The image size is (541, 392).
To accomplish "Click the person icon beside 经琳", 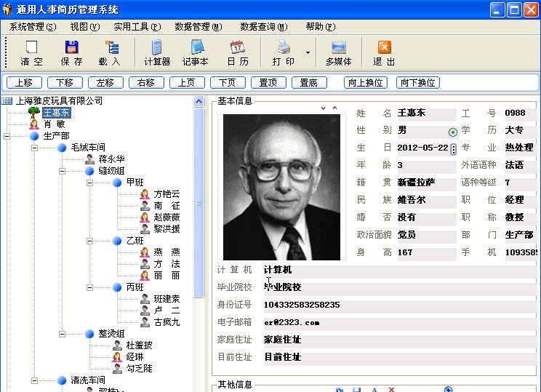I will click(117, 357).
